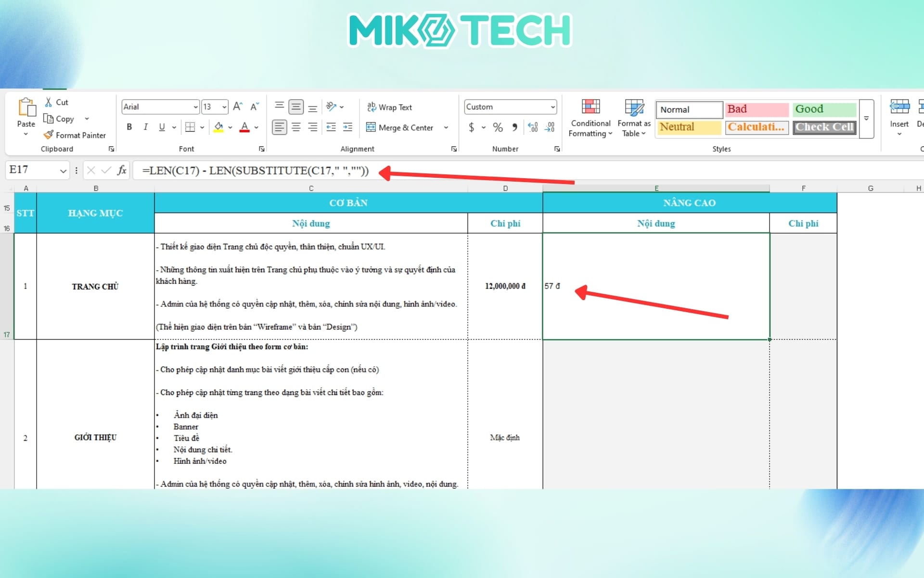
Task: Apply cell borders icon
Action: [x=190, y=127]
